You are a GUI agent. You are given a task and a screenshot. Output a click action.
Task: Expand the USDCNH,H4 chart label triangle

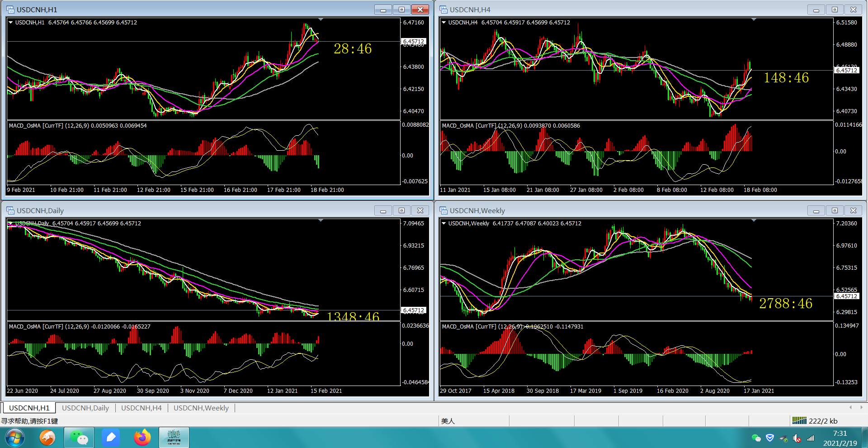coord(443,22)
